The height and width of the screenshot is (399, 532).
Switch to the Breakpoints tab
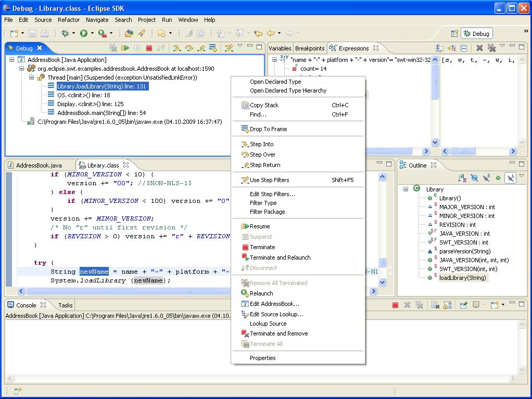310,48
